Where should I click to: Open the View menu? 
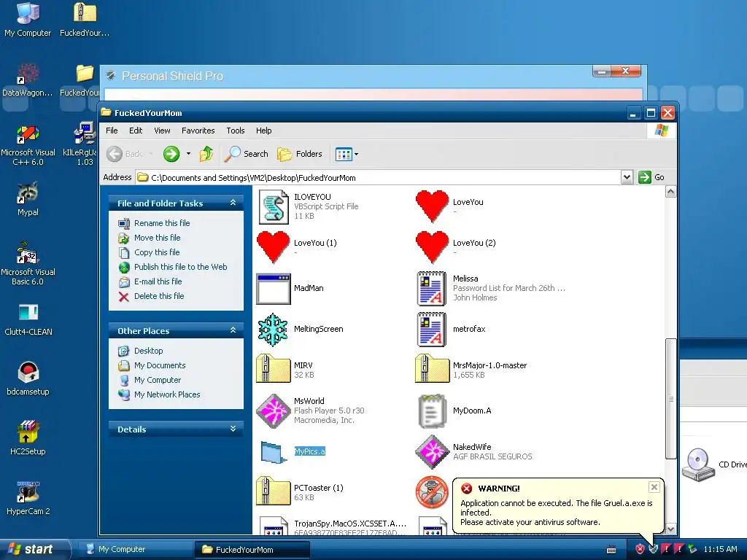pos(162,131)
